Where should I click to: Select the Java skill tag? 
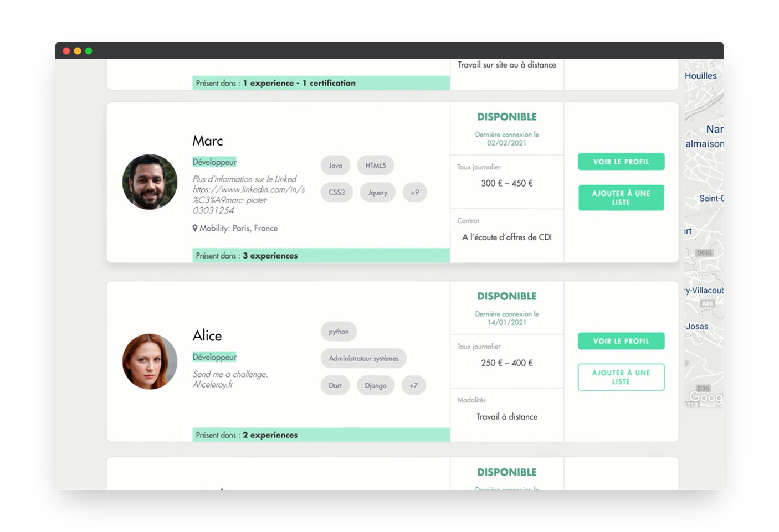(335, 166)
